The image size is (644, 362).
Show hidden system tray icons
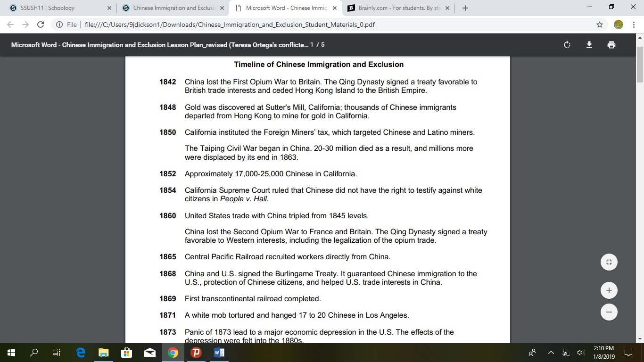pos(551,353)
